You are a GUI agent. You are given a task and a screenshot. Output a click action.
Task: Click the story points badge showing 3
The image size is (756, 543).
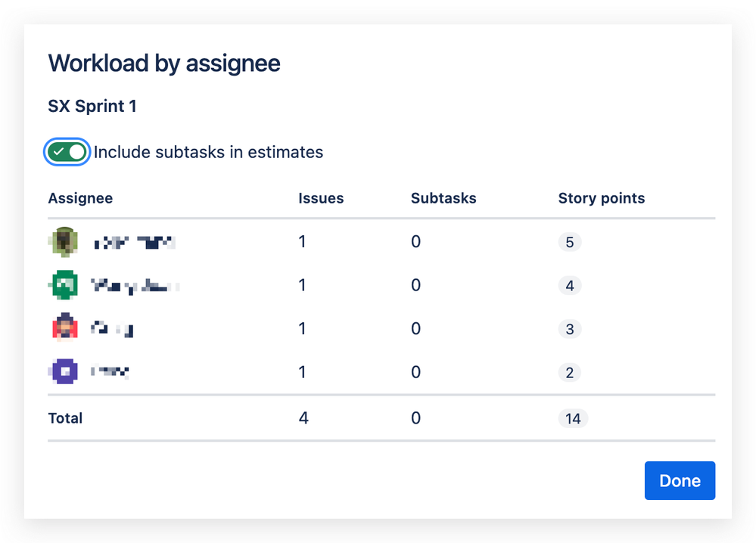tap(569, 329)
